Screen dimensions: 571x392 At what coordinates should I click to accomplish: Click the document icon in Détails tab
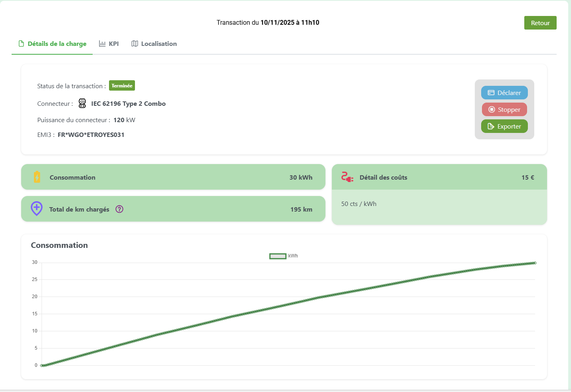tap(22, 44)
